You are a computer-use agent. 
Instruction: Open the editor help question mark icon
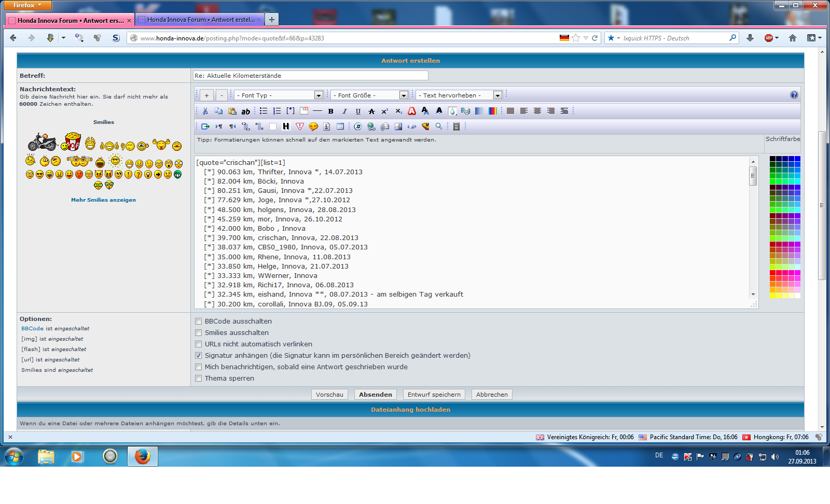pyautogui.click(x=794, y=95)
